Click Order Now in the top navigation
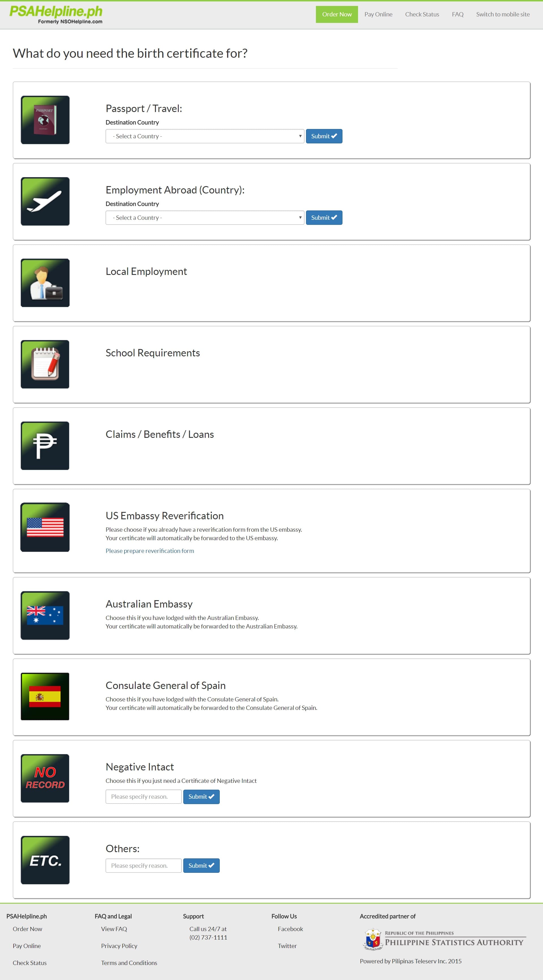The image size is (543, 980). (337, 14)
